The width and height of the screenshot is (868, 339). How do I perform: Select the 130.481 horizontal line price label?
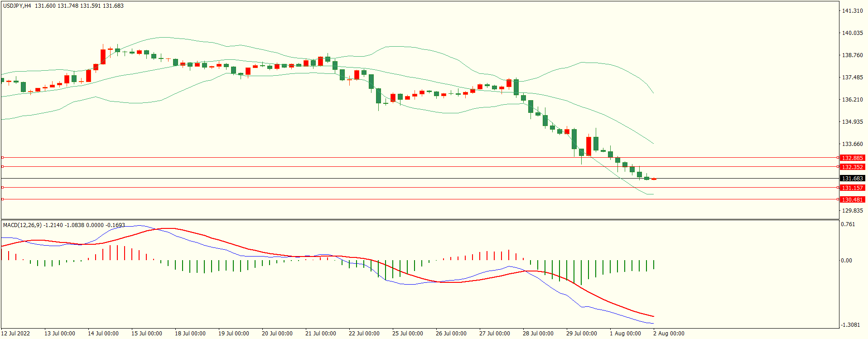click(x=852, y=200)
